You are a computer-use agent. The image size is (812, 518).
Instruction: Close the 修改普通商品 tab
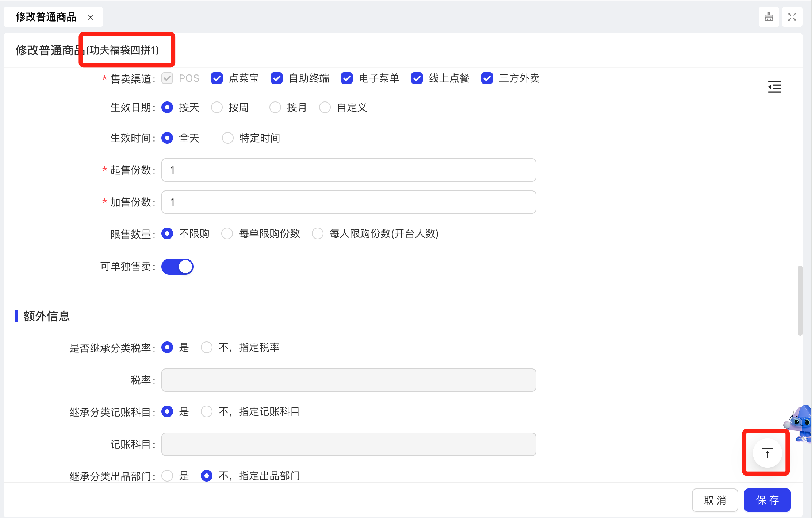[91, 17]
